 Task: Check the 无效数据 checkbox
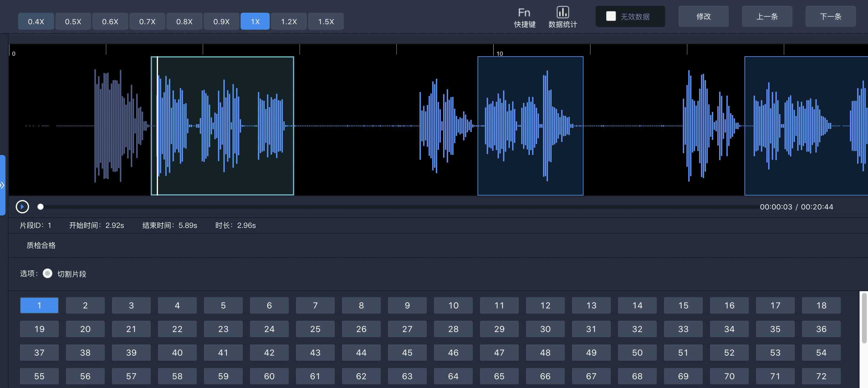611,16
